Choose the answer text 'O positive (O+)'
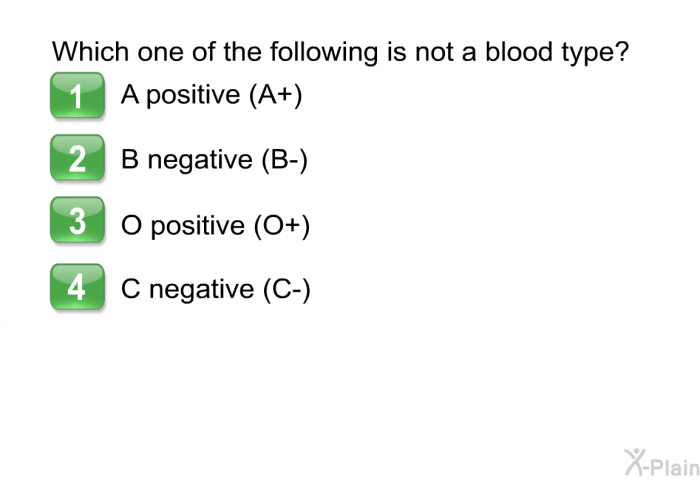The width and height of the screenshot is (700, 480). pos(215,225)
